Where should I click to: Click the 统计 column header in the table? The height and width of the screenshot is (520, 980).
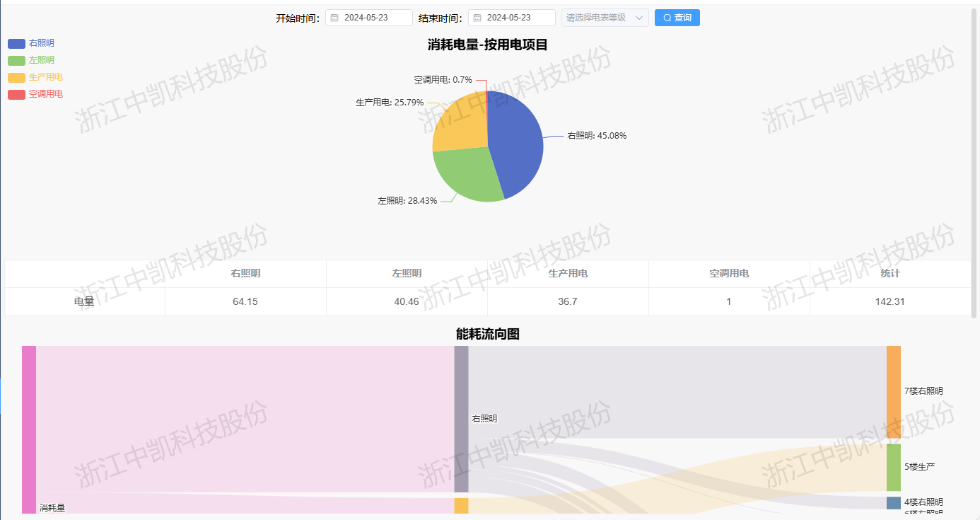889,274
